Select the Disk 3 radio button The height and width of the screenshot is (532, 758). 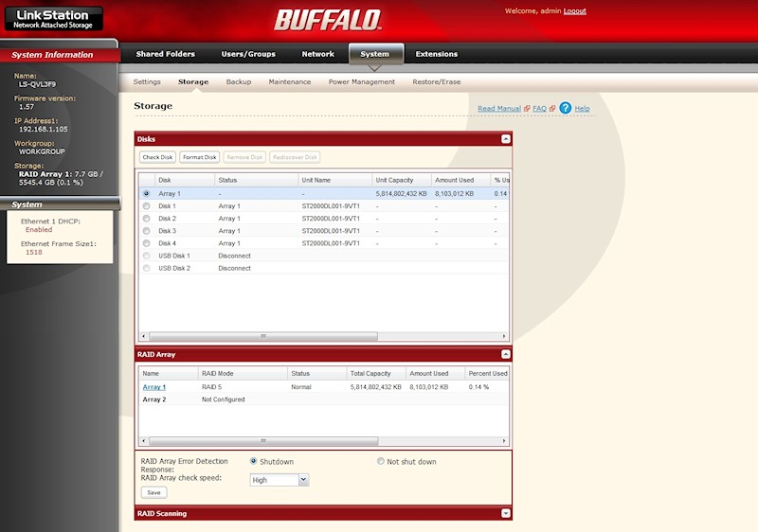[146, 230]
